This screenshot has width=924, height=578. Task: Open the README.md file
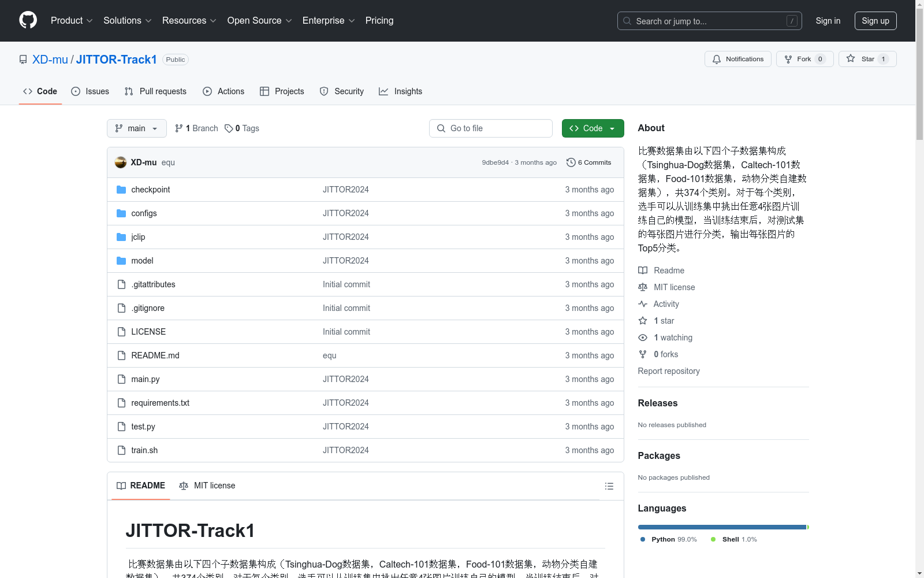(155, 355)
